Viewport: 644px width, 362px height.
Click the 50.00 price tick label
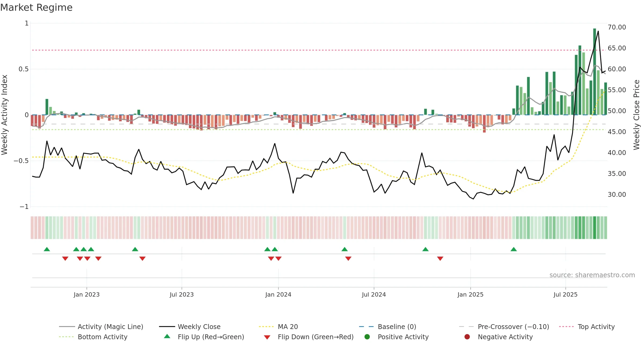(617, 111)
